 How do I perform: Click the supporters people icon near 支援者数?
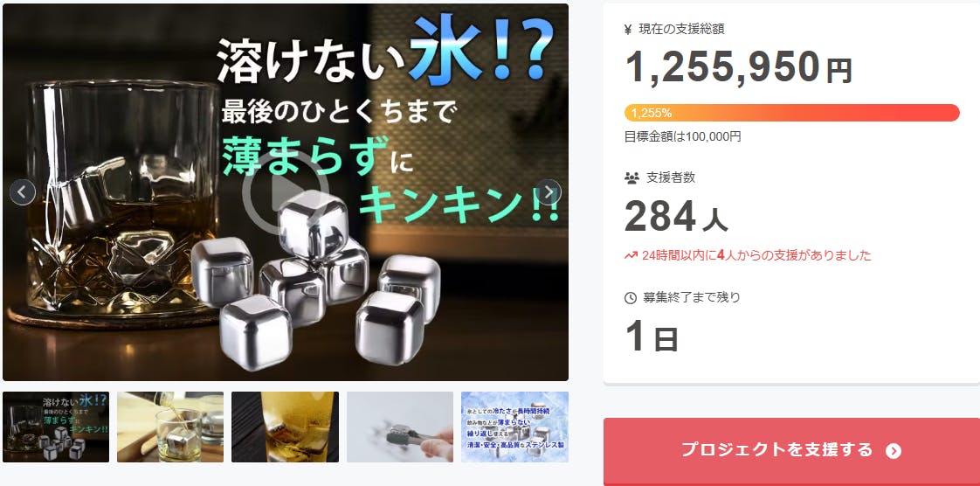631,178
